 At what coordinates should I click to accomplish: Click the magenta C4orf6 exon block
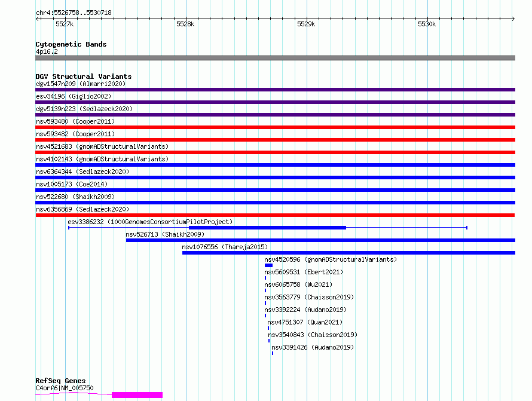pyautogui.click(x=137, y=395)
